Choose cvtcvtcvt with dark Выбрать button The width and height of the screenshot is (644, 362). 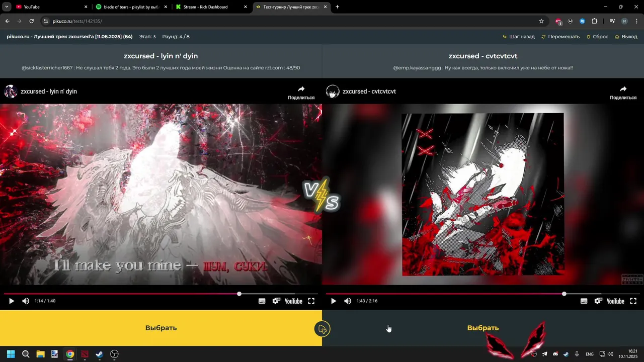pyautogui.click(x=483, y=328)
